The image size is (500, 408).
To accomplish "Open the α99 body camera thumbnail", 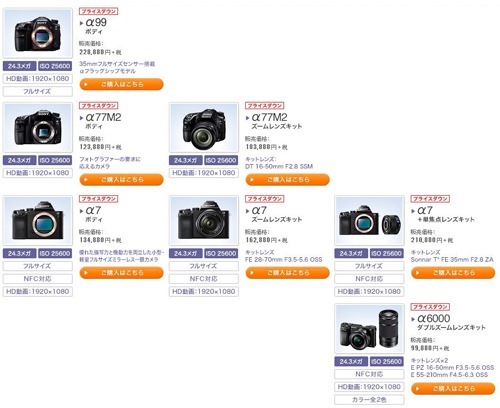I will pos(38,33).
